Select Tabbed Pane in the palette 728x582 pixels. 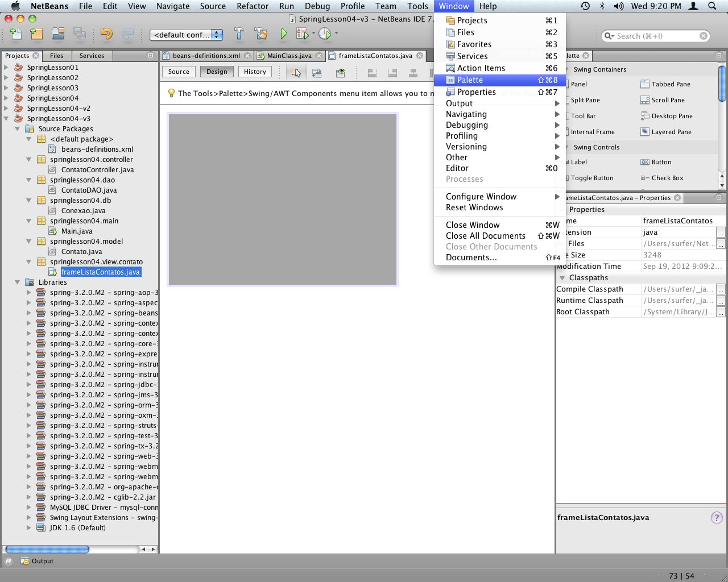[665, 84]
